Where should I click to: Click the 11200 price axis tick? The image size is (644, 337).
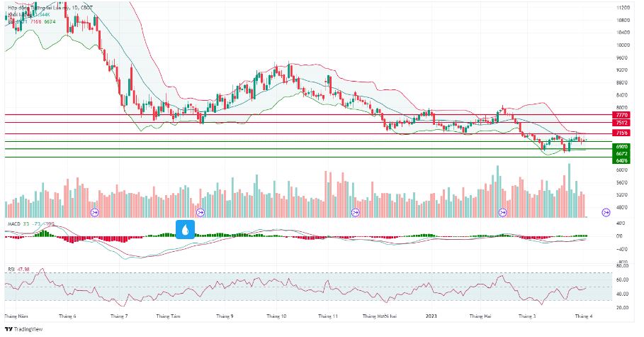[623, 8]
